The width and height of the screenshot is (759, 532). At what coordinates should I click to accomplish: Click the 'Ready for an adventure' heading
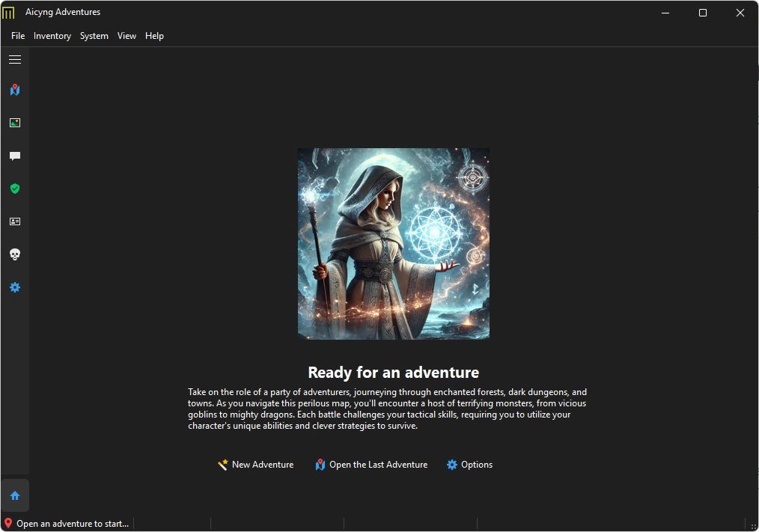pyautogui.click(x=394, y=373)
